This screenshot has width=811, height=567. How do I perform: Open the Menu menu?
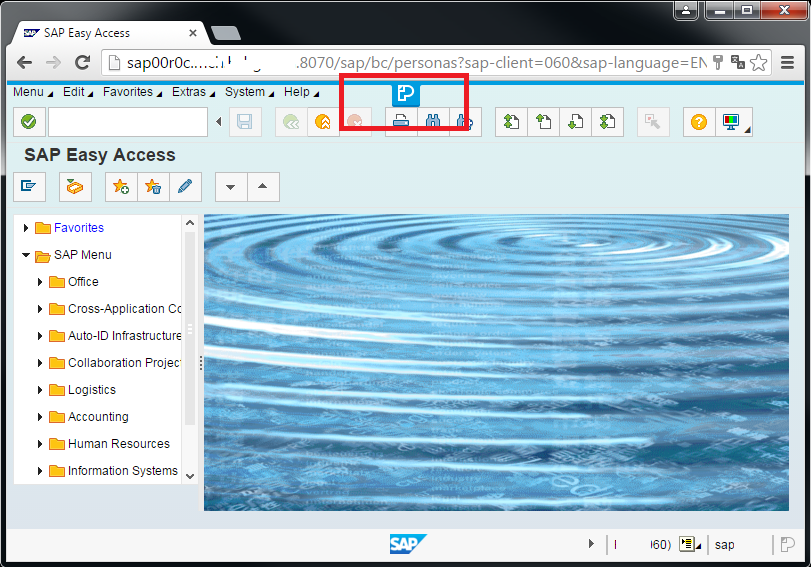click(x=33, y=92)
